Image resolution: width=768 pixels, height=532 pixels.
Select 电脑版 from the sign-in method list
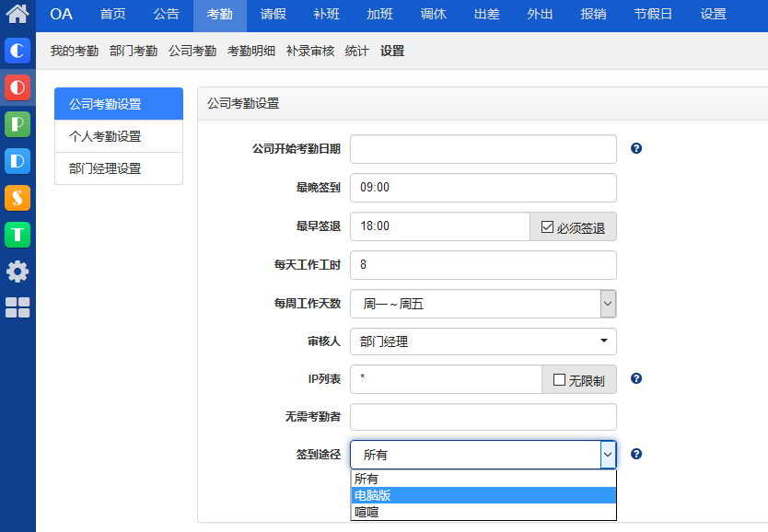[x=483, y=495]
